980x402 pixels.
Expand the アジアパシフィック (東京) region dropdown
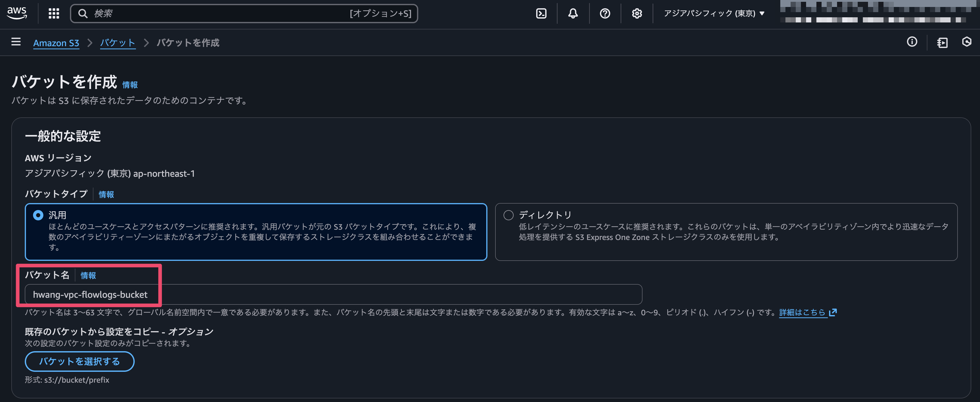tap(714, 13)
